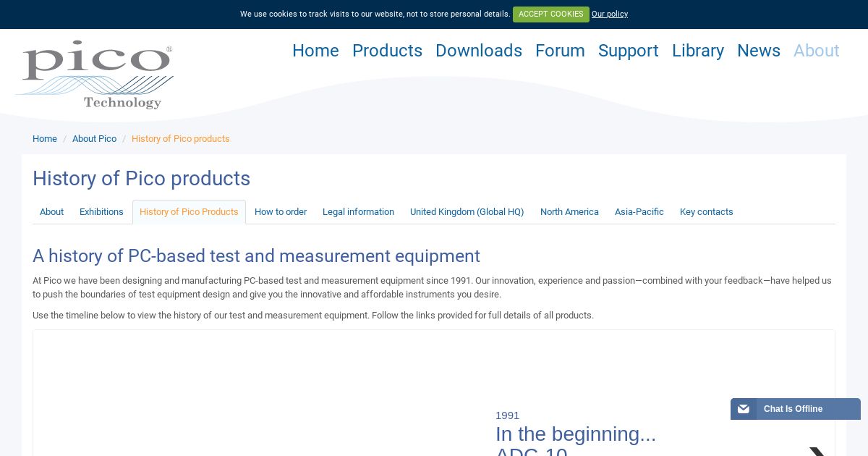Open the United Kingdom (Global HQ) tab
Screen dimensions: 868x456
tap(467, 212)
